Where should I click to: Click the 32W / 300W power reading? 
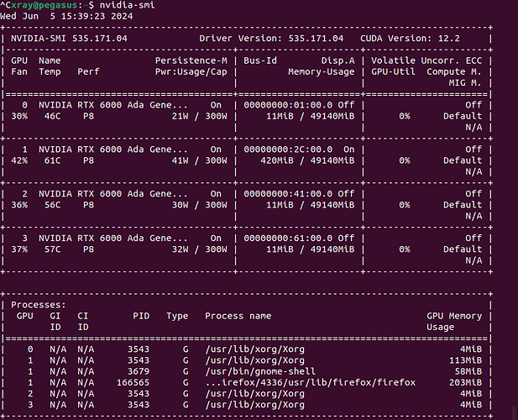click(x=200, y=249)
